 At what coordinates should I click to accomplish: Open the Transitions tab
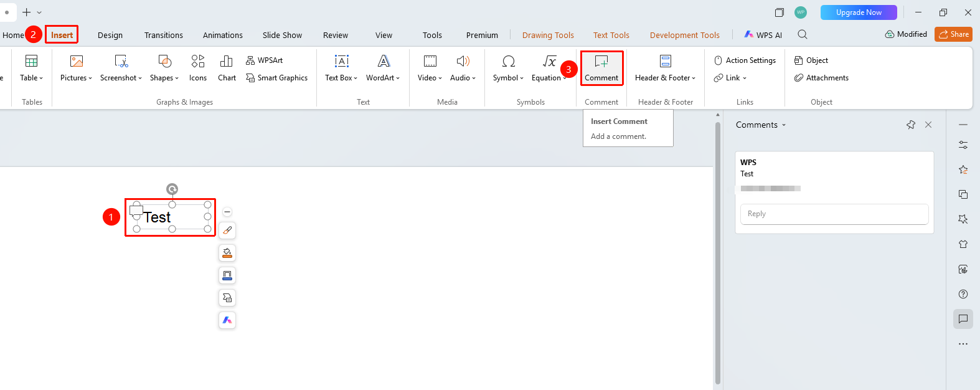164,35
